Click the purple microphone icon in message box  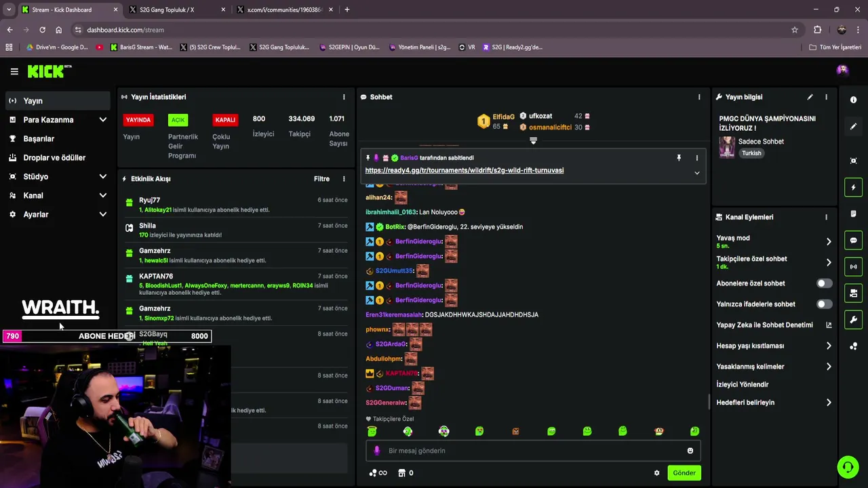pos(377,451)
